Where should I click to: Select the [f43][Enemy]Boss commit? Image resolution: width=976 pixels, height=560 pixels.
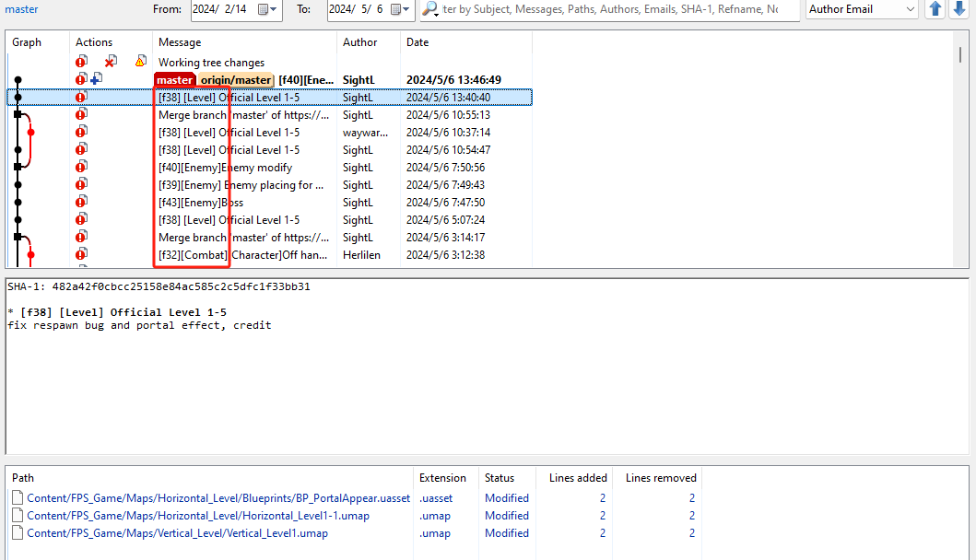[x=269, y=203]
